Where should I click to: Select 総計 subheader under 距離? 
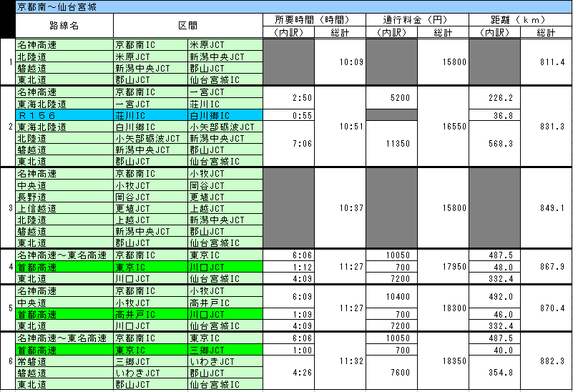[x=546, y=32]
